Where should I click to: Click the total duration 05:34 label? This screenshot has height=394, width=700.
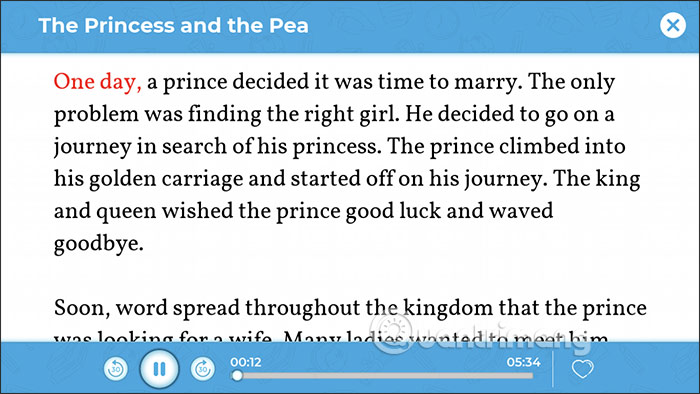[x=523, y=362]
